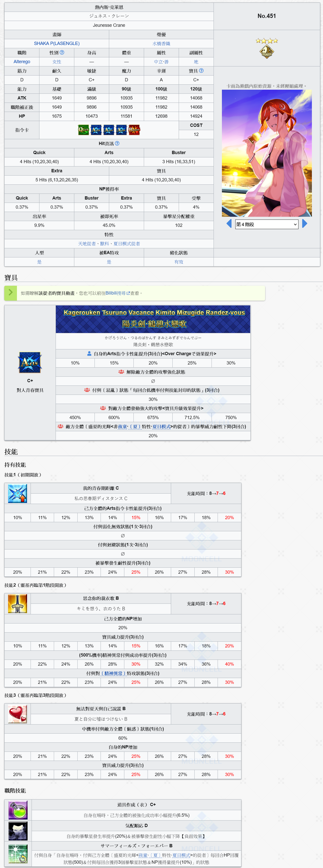
Task: Click the 道具作成 green potion icon
Action: coord(18,810)
